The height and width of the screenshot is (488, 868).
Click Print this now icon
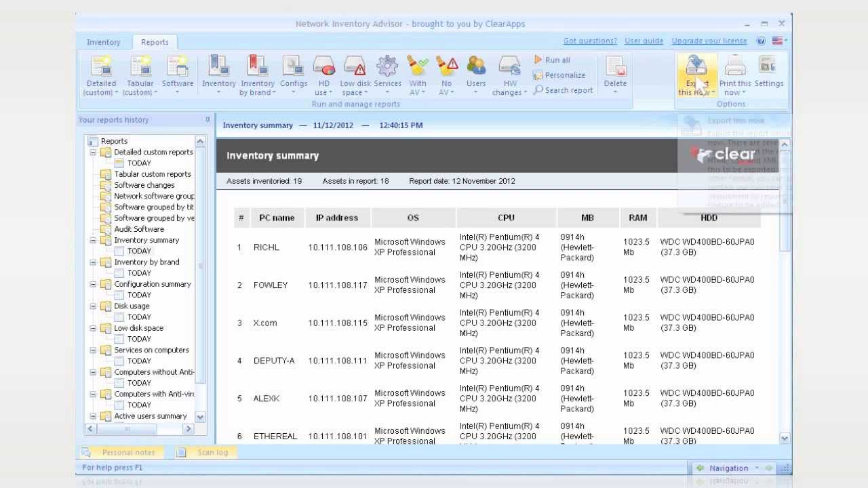735,66
